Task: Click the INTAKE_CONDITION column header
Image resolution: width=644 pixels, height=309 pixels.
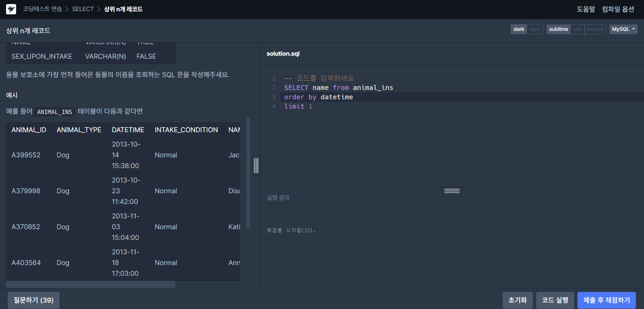Action: tap(186, 130)
